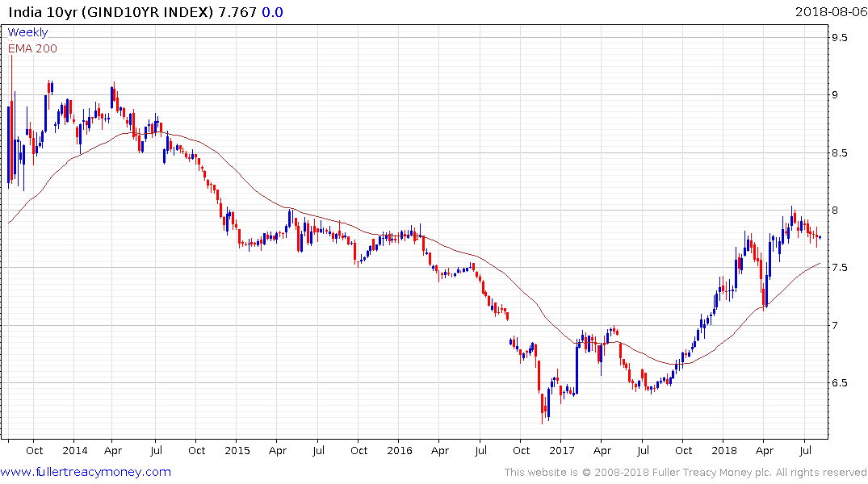
Task: Click the 8.5 y-axis label
Action: tap(839, 152)
